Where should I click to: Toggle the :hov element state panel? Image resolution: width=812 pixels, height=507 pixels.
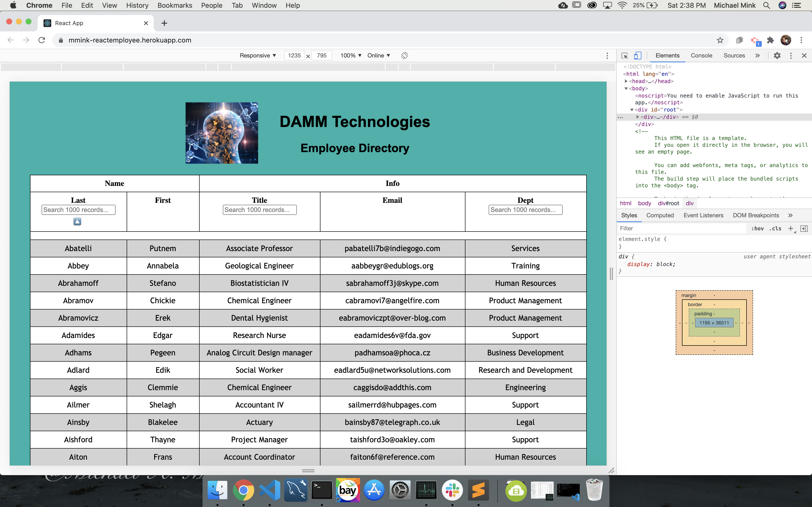click(x=757, y=228)
